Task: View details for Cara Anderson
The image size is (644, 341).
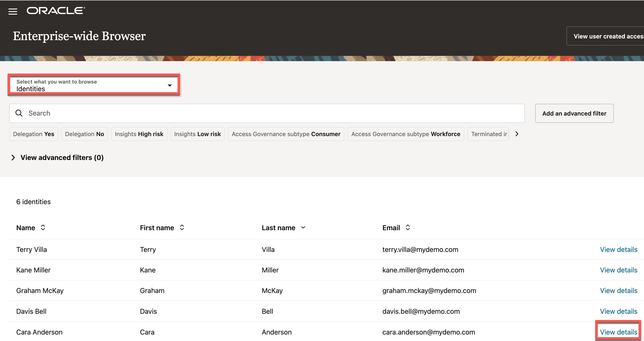Action: [x=618, y=332]
